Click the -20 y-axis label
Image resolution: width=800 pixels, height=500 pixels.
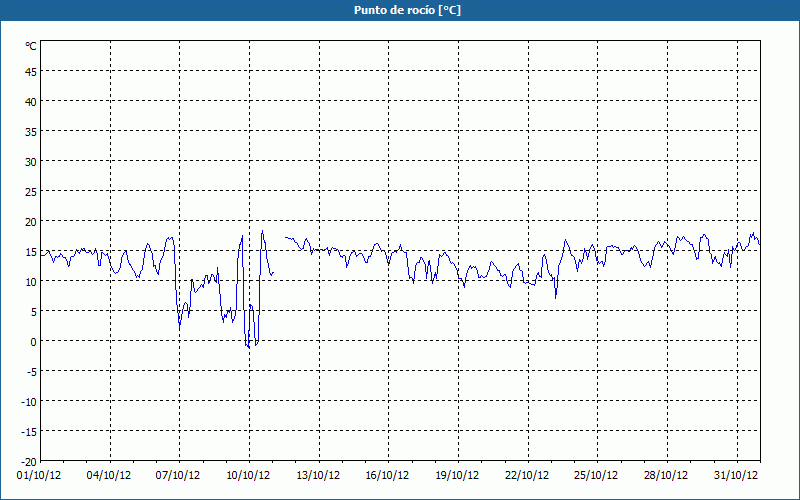pyautogui.click(x=29, y=462)
